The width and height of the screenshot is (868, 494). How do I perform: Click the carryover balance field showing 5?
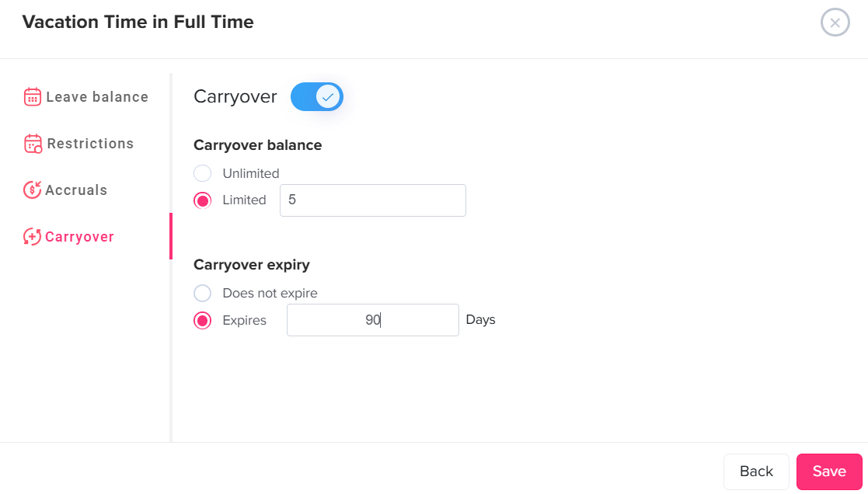[x=372, y=200]
